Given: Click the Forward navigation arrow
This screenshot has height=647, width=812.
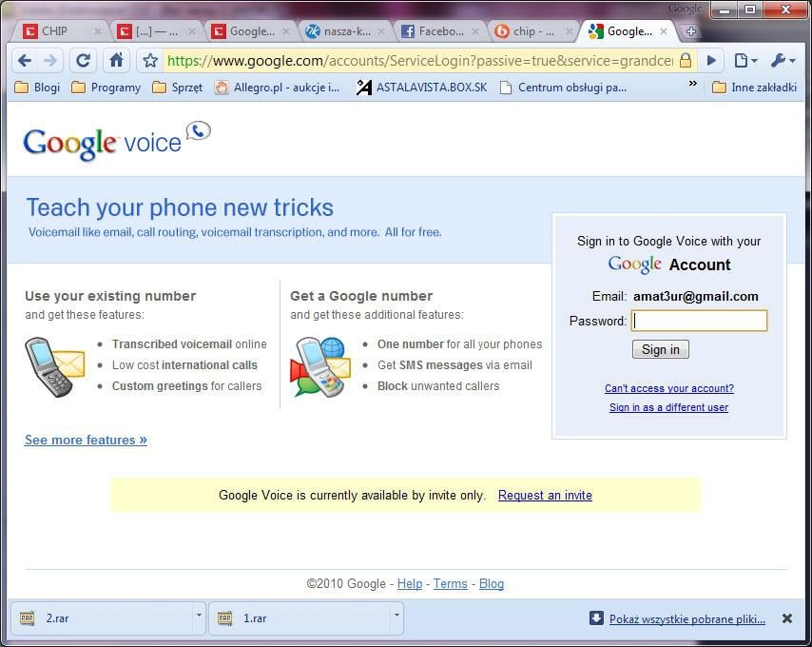Looking at the screenshot, I should coord(53,59).
